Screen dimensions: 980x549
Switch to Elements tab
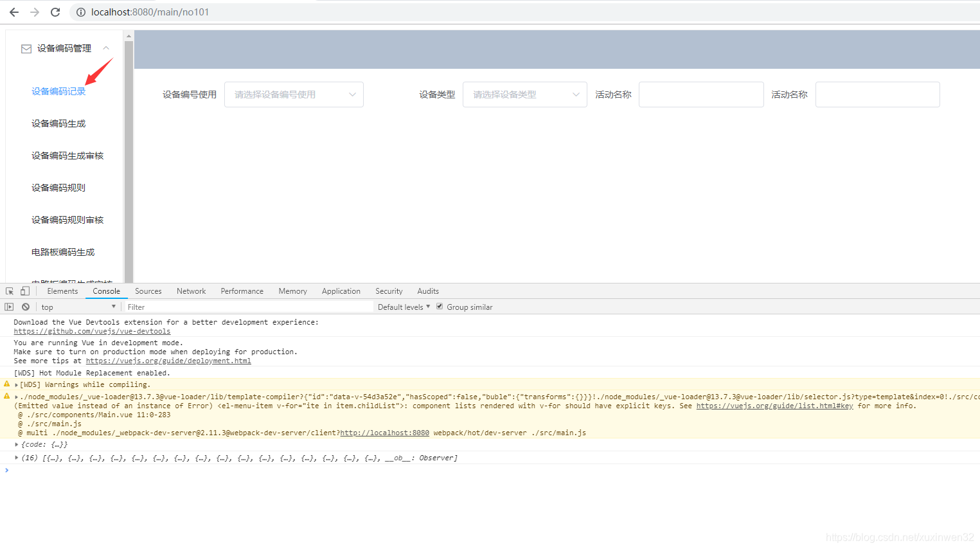click(x=62, y=291)
